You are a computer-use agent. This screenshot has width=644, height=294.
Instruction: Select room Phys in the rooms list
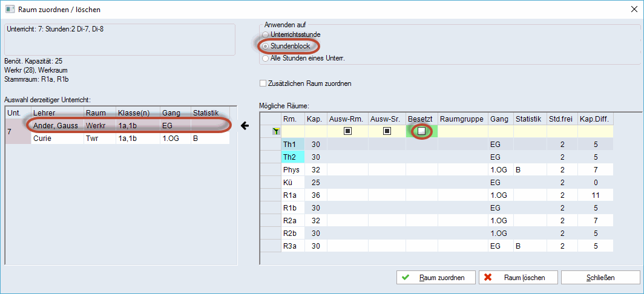point(292,169)
